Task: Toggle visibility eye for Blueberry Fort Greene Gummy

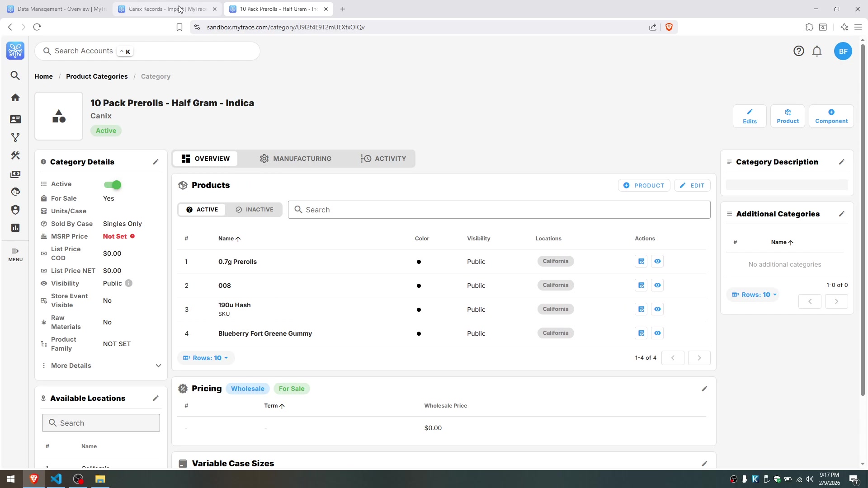Action: click(x=657, y=333)
